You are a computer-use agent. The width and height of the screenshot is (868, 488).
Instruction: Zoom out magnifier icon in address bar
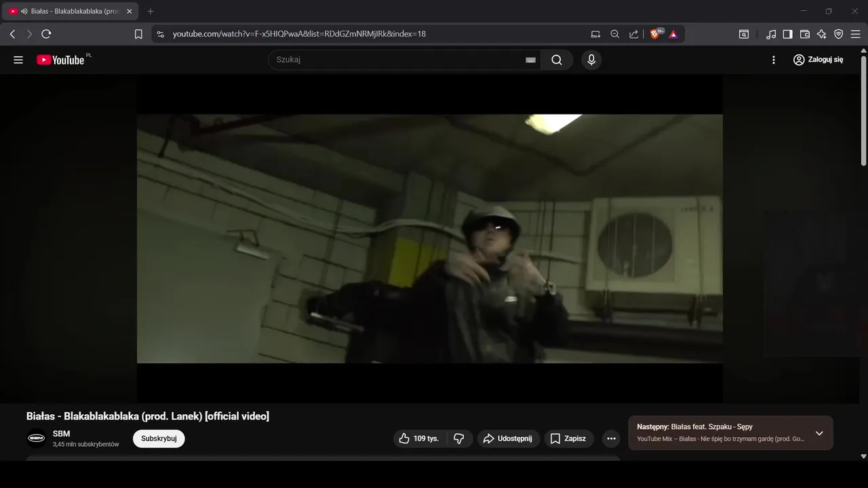click(x=615, y=34)
